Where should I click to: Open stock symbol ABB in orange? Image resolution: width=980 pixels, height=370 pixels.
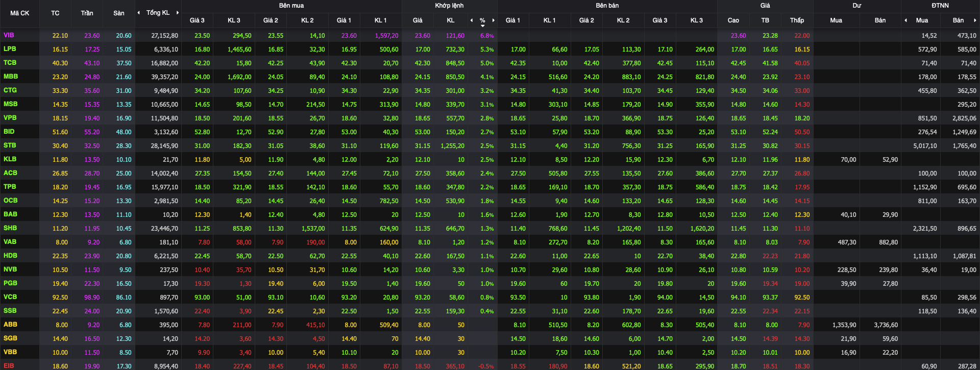(x=10, y=325)
